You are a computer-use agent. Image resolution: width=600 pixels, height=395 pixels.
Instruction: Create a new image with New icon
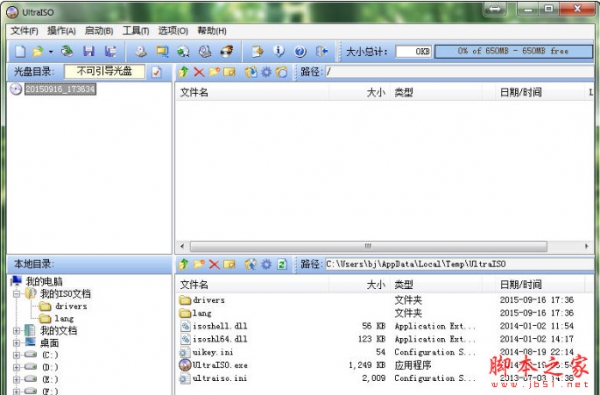tap(20, 51)
